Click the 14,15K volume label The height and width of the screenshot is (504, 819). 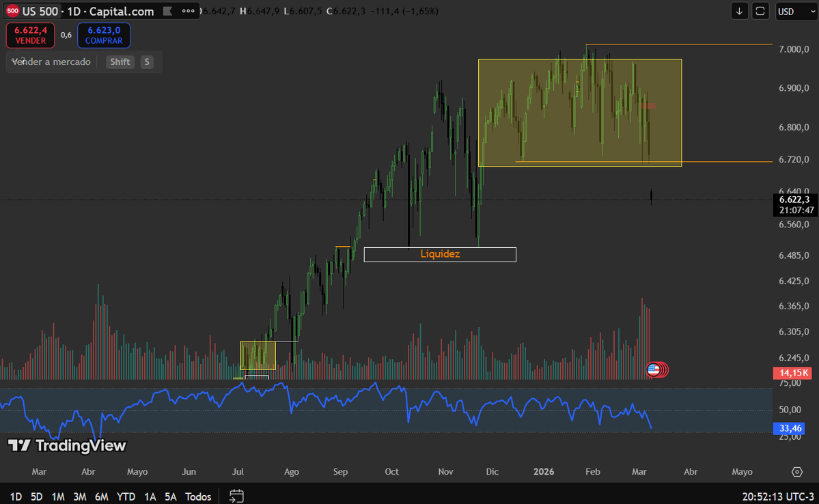[793, 373]
